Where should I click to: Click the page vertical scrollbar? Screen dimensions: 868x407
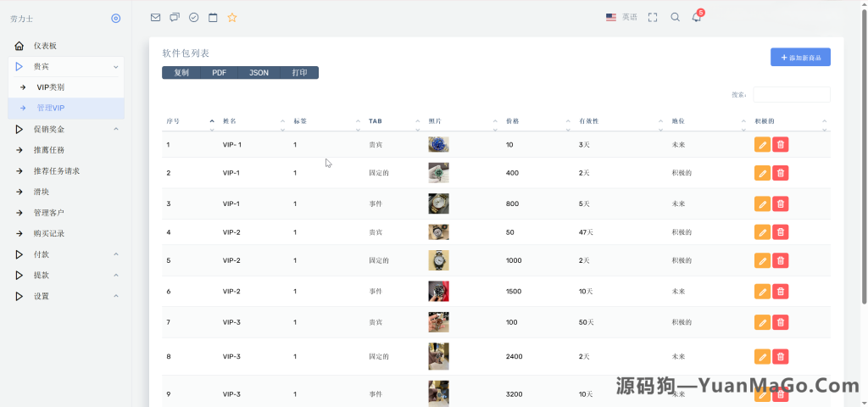point(864,156)
